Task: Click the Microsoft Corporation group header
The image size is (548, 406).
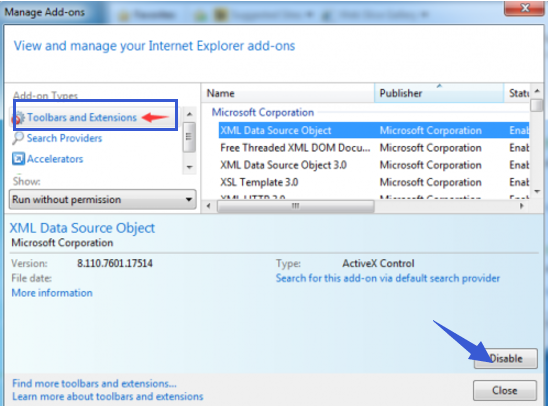Action: [263, 113]
